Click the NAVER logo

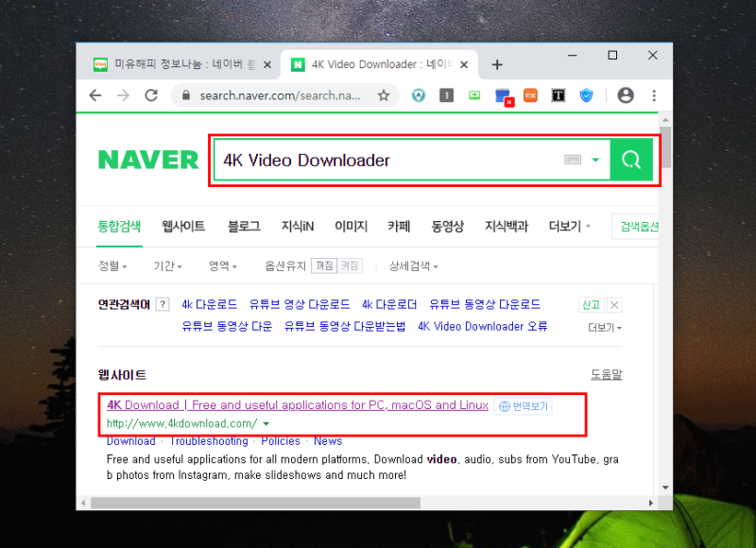(148, 160)
